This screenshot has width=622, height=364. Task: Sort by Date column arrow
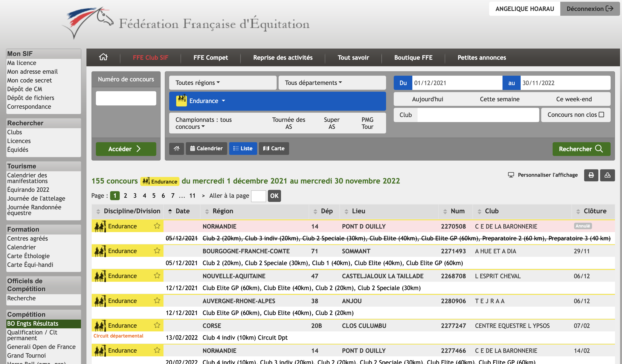click(x=170, y=211)
